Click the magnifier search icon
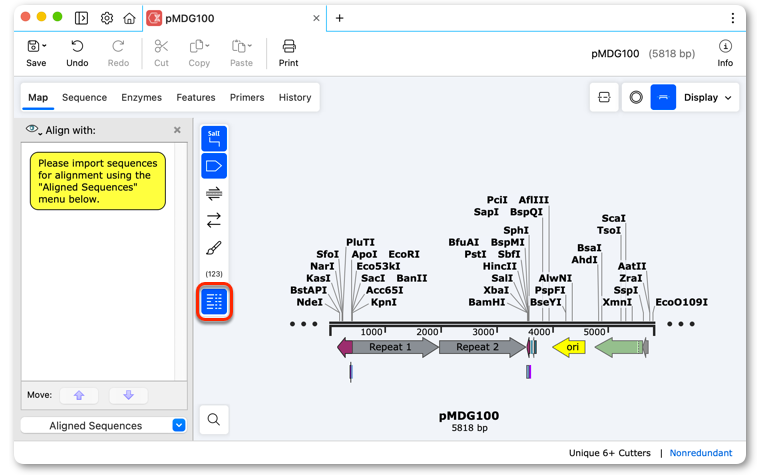The image size is (763, 475). (x=214, y=419)
